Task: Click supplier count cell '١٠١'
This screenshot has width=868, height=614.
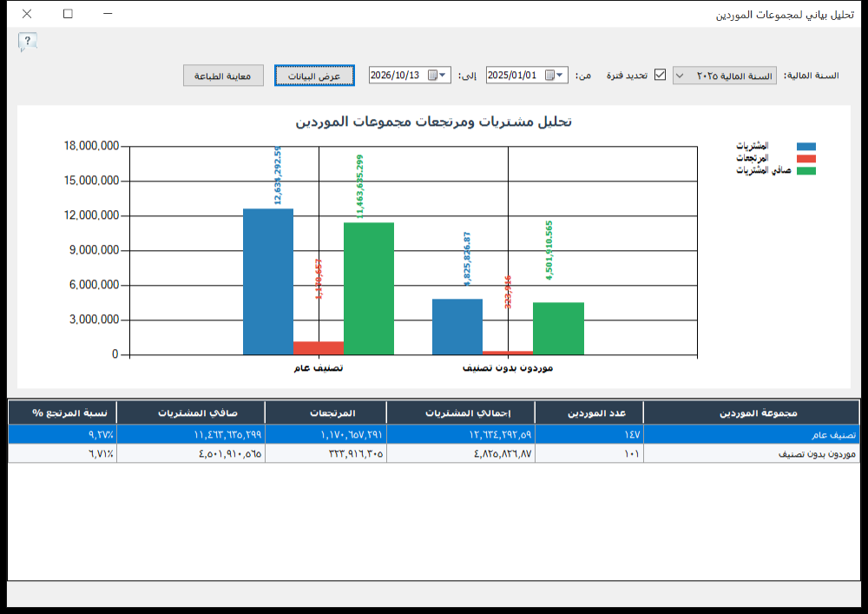Action: click(x=589, y=453)
